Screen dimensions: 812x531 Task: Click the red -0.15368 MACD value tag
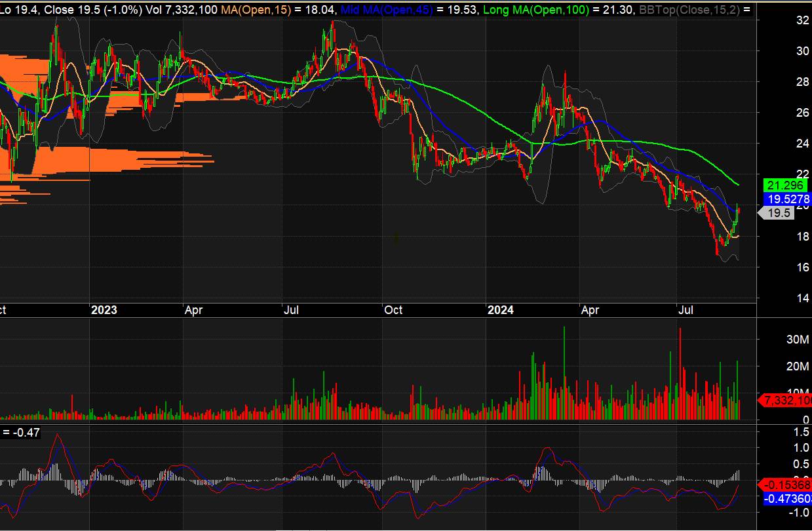[x=786, y=485]
